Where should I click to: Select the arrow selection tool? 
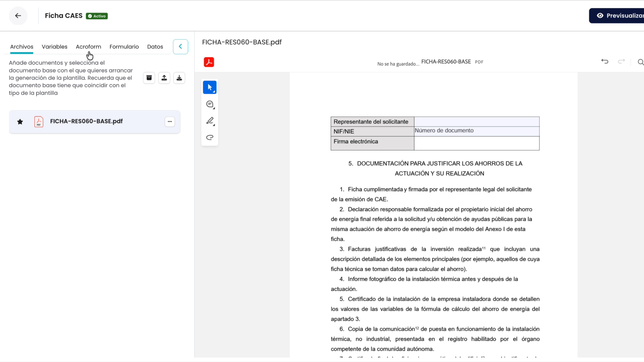(x=210, y=87)
